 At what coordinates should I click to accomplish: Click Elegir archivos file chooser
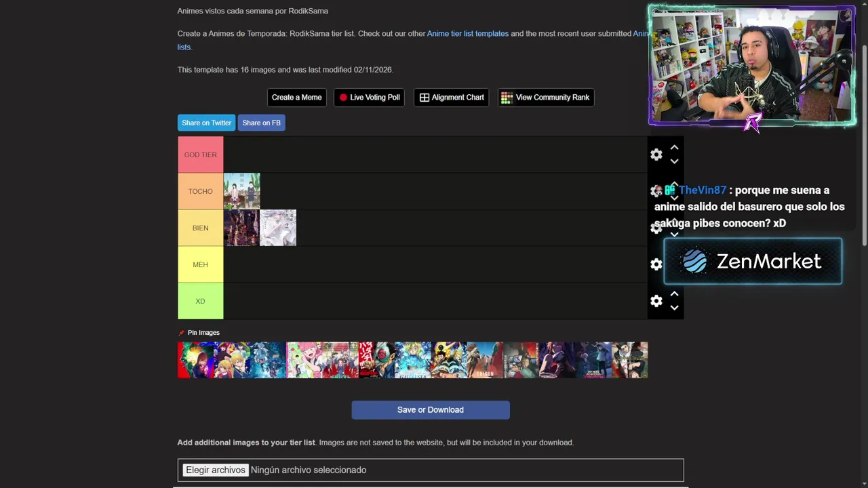point(216,470)
